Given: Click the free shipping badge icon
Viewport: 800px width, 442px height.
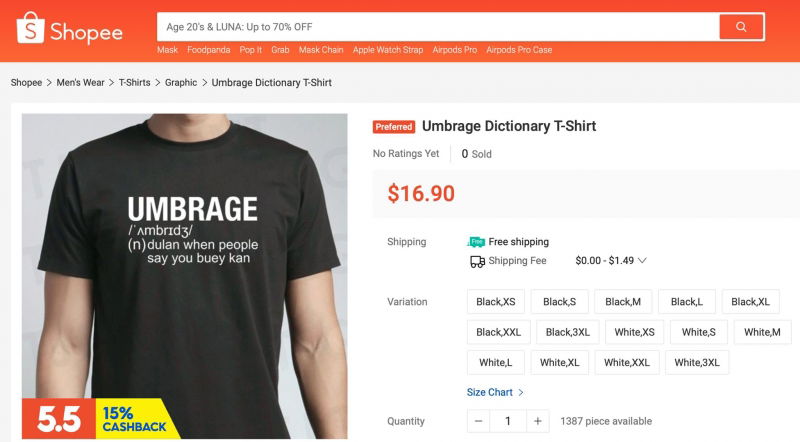Looking at the screenshot, I should pyautogui.click(x=476, y=242).
